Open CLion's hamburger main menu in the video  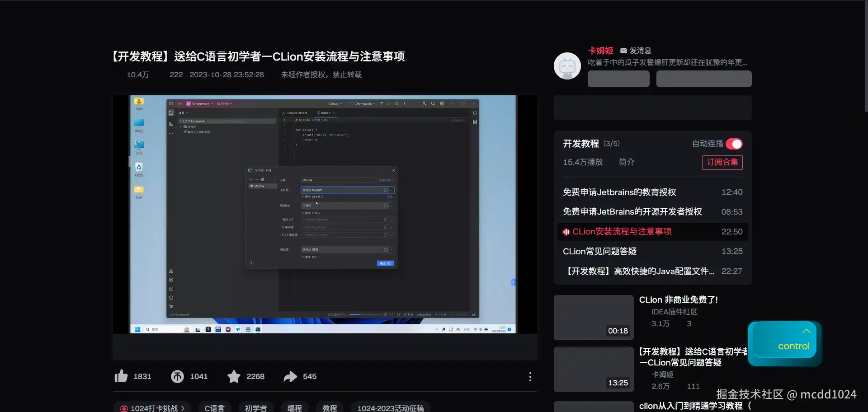[179, 103]
